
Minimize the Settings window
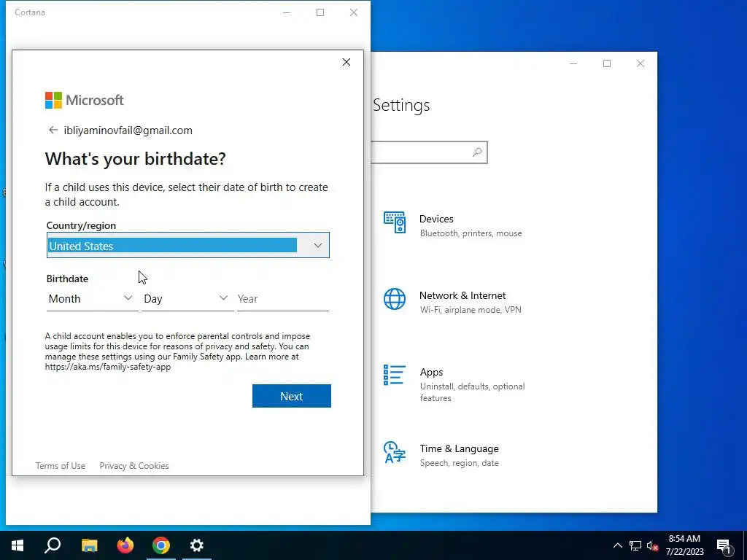[573, 63]
